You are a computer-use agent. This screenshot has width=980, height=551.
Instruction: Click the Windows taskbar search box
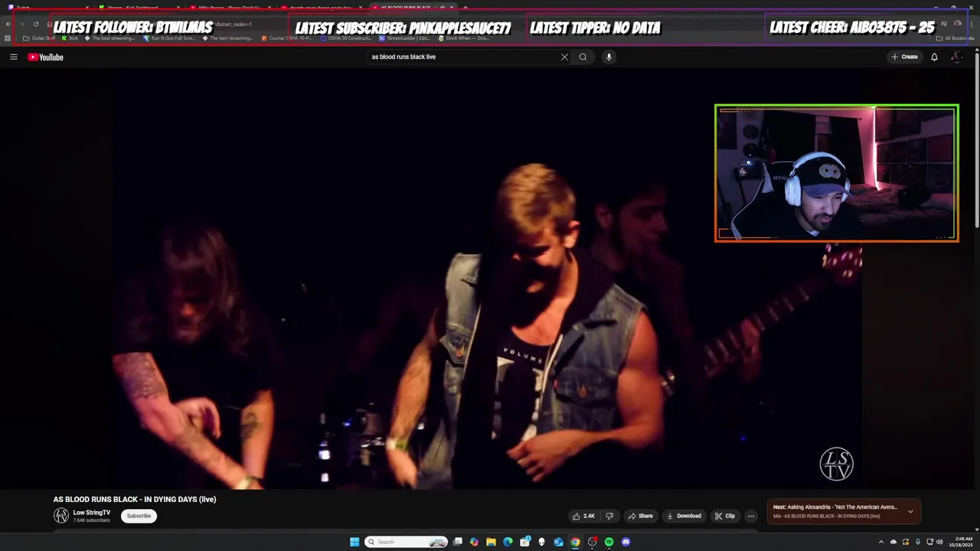[x=407, y=542]
